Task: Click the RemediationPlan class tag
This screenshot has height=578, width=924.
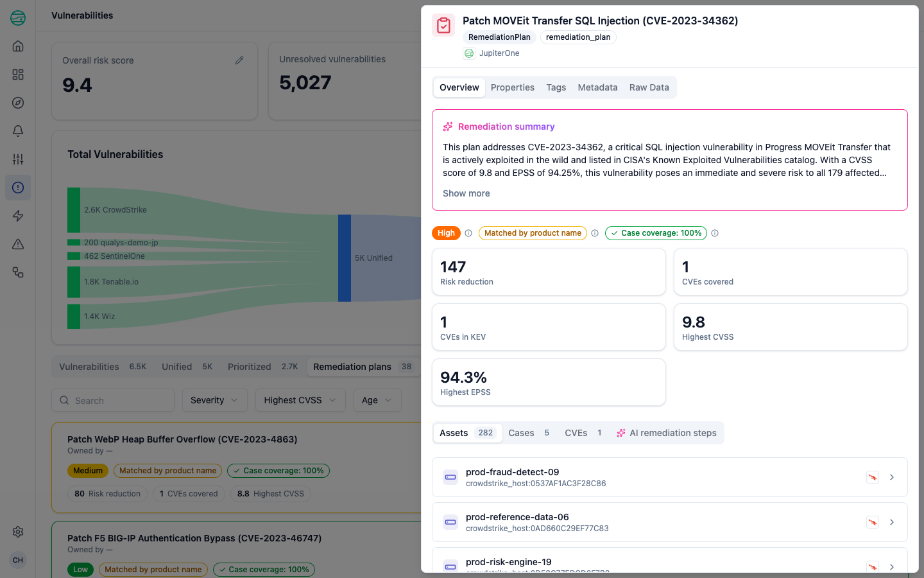Action: point(499,37)
